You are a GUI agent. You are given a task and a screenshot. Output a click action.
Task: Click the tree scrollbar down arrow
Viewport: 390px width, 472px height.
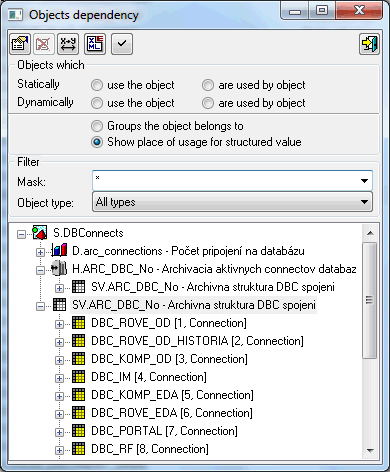pos(370,451)
